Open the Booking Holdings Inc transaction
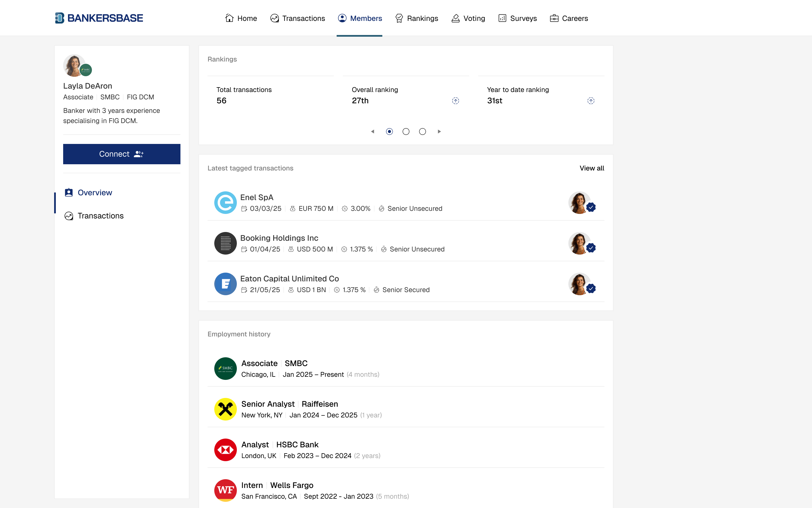Screen dimensions: 812x508 point(406,243)
